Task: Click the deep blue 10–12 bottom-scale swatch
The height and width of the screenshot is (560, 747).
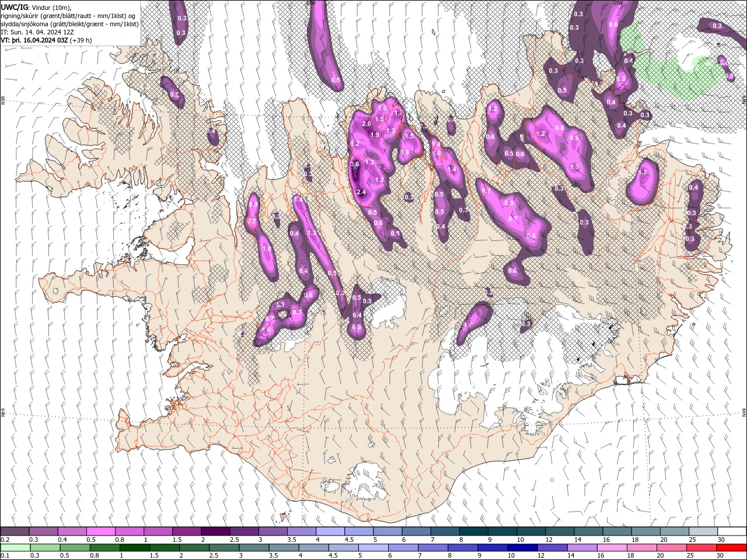Action: click(x=521, y=548)
